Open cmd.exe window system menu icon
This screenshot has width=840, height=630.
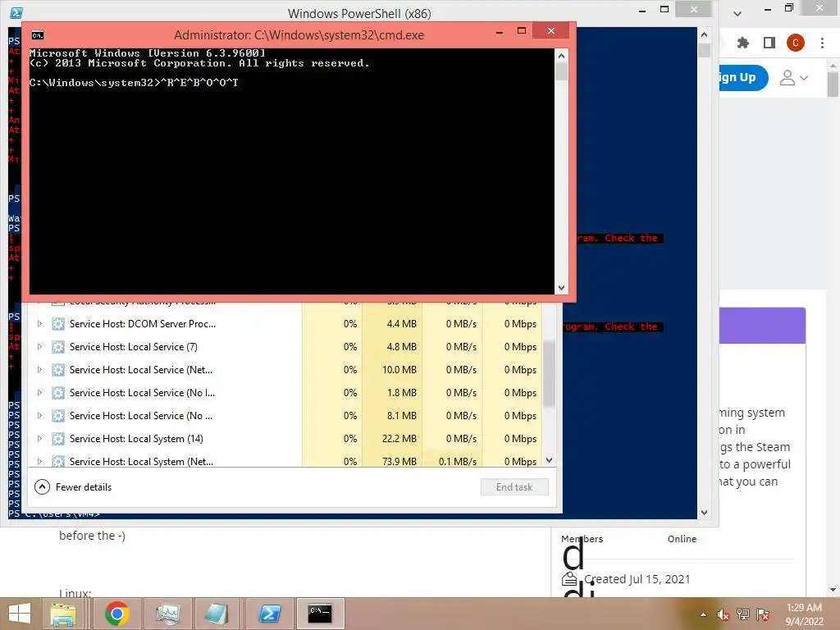pos(38,35)
